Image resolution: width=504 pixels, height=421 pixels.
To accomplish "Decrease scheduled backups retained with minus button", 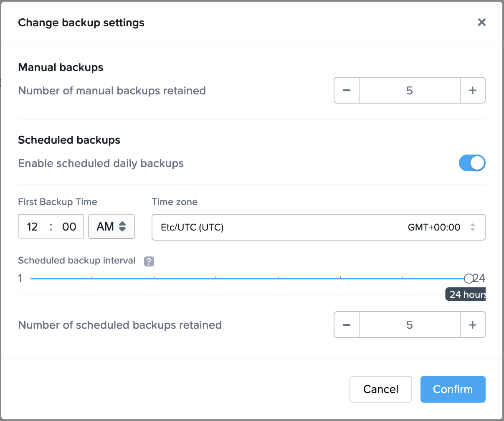I will [x=347, y=325].
